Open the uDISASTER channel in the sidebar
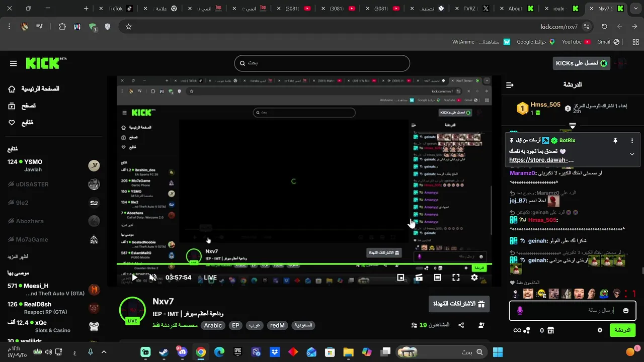644x362 pixels. click(53, 184)
